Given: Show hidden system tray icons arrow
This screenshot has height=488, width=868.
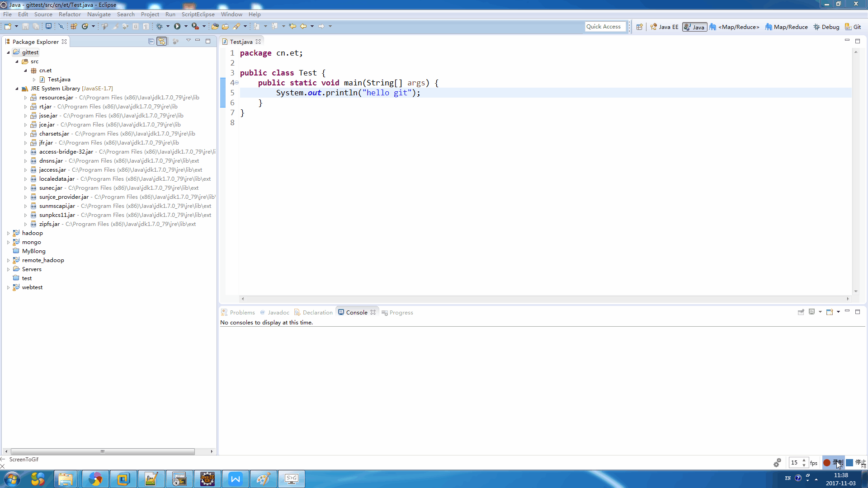Looking at the screenshot, I should [x=816, y=479].
